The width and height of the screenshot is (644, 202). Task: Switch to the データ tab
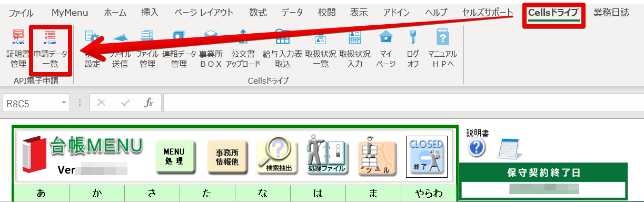[x=292, y=13]
